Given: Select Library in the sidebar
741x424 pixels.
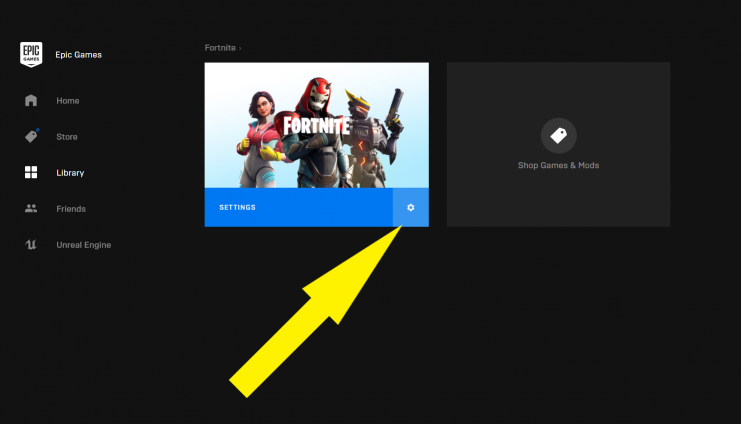Looking at the screenshot, I should point(70,173).
